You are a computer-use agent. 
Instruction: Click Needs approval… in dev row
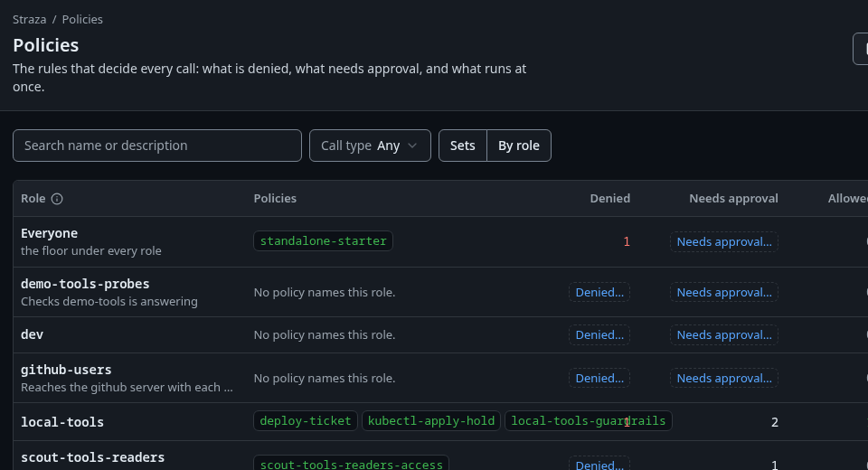pos(724,335)
